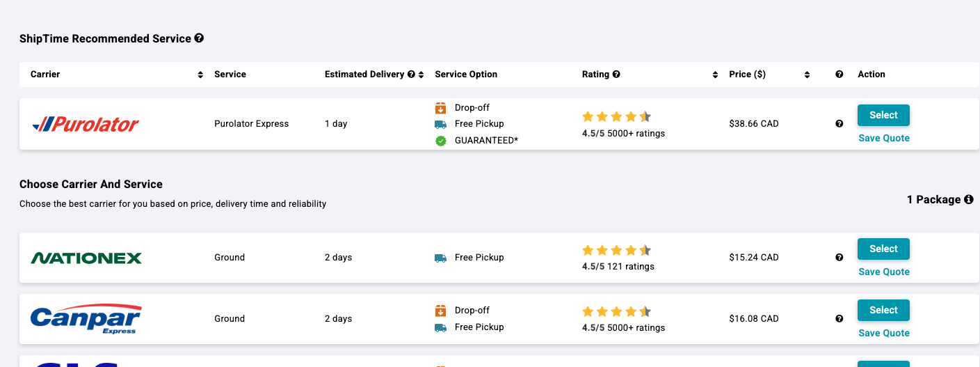Click help icon in Purolator price row
980x367 pixels.
839,124
